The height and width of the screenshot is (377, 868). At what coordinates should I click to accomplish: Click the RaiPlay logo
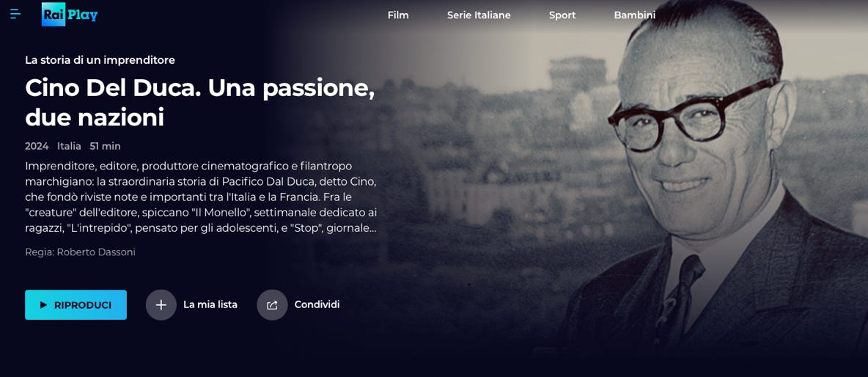pyautogui.click(x=70, y=15)
